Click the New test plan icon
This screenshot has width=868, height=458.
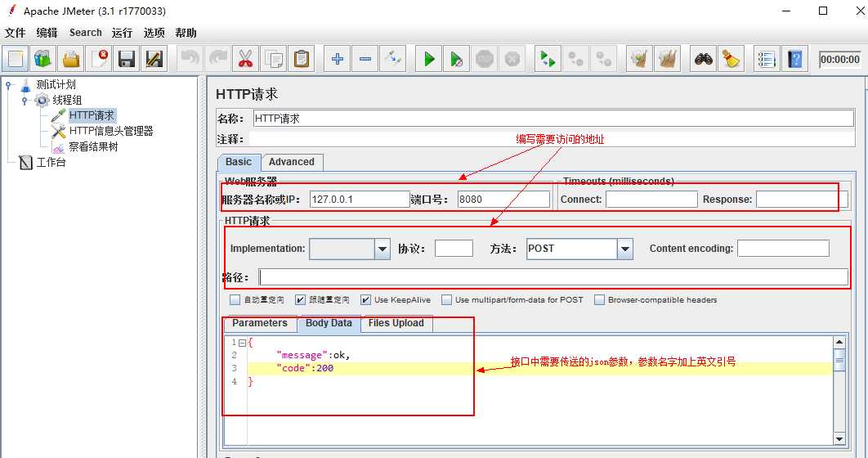16,59
